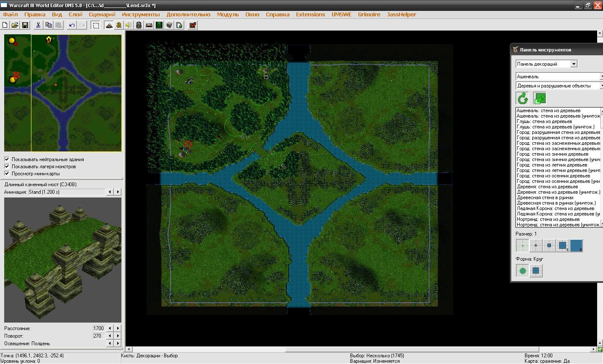Choose the third brush size button

(549, 246)
